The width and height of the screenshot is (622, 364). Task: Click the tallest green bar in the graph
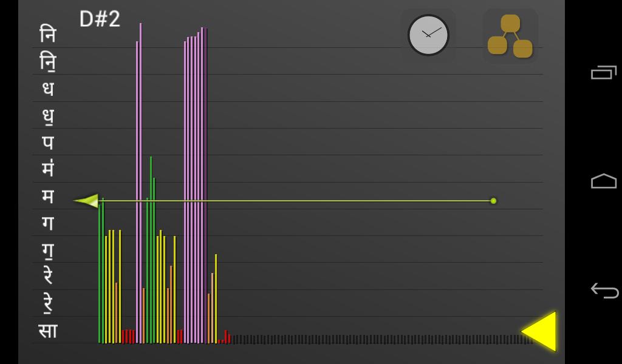[151, 243]
